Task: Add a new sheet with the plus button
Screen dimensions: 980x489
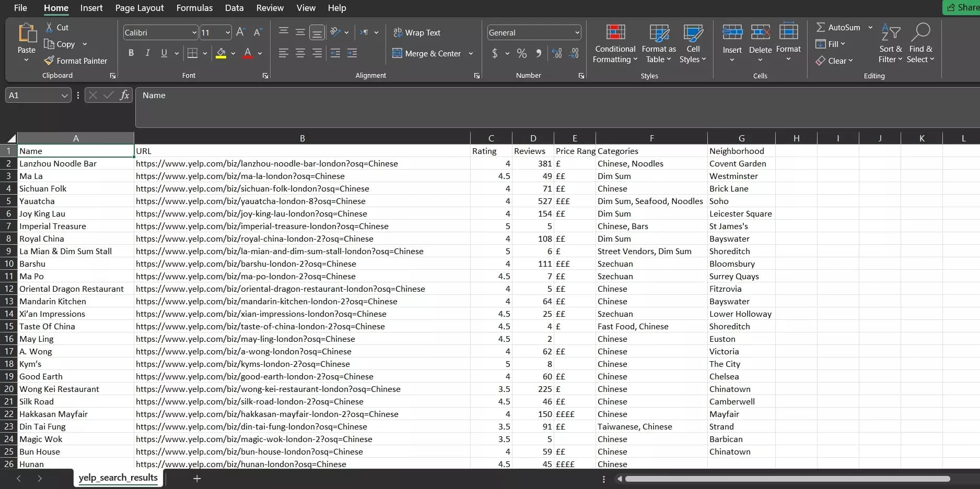Action: coord(197,478)
